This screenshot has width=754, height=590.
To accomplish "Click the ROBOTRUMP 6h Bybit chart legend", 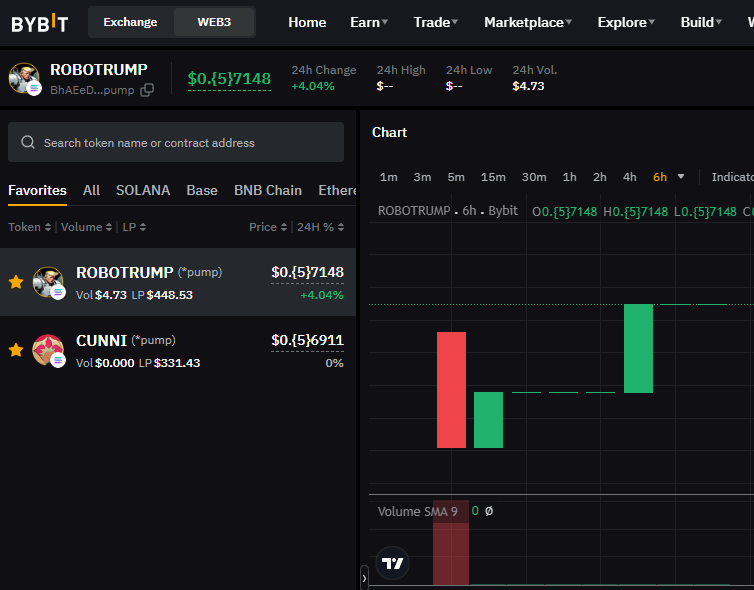I will (x=448, y=211).
